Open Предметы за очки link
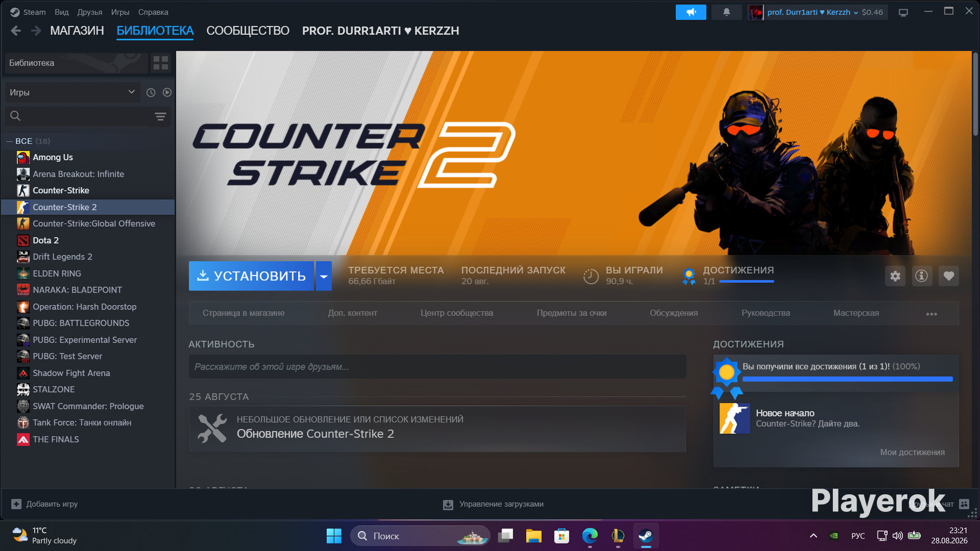Image resolution: width=980 pixels, height=551 pixels. point(572,313)
